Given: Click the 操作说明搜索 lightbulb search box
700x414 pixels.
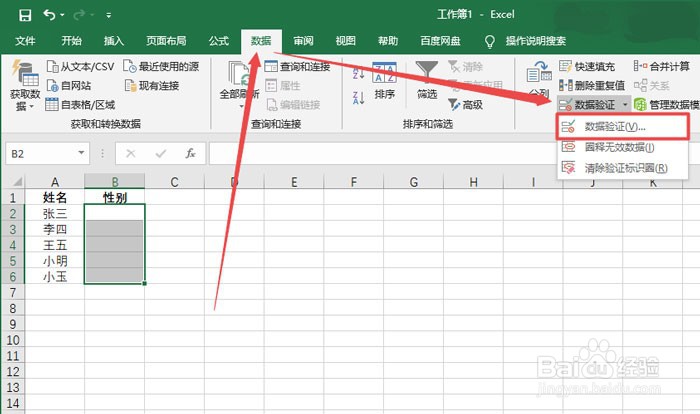Looking at the screenshot, I should pyautogui.click(x=525, y=41).
